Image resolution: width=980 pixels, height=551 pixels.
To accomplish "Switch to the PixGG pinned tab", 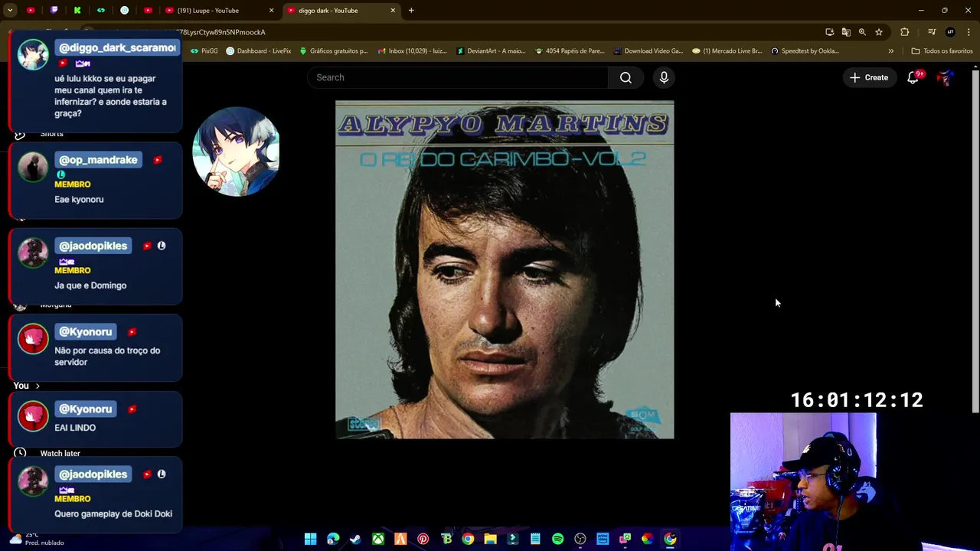I will pos(100,11).
